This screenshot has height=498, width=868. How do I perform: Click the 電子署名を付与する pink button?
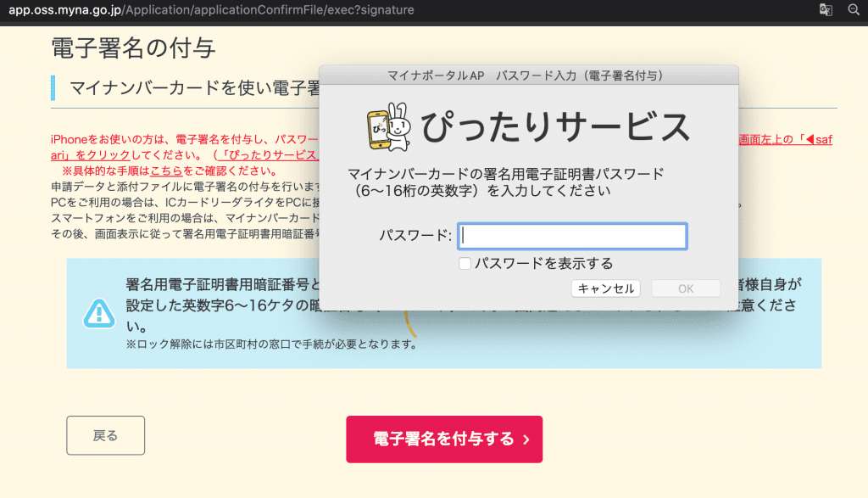(444, 439)
